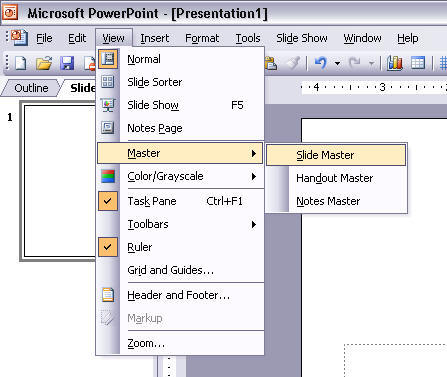Image resolution: width=447 pixels, height=377 pixels.
Task: Open the Format menu
Action: tap(202, 38)
